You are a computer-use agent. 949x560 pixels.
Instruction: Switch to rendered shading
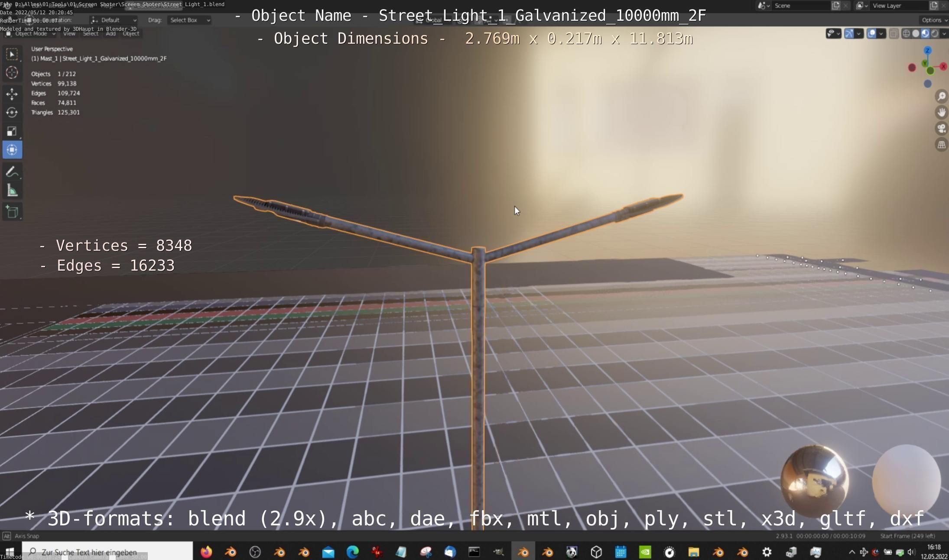935,34
